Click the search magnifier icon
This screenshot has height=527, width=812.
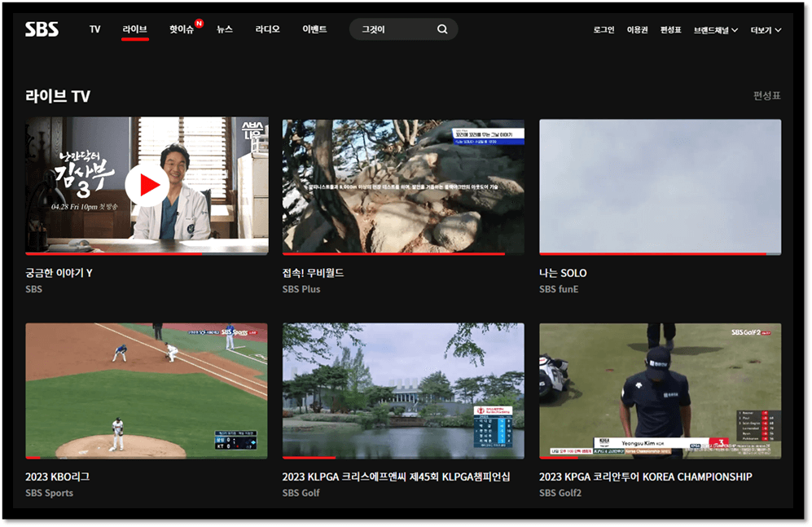tap(442, 29)
